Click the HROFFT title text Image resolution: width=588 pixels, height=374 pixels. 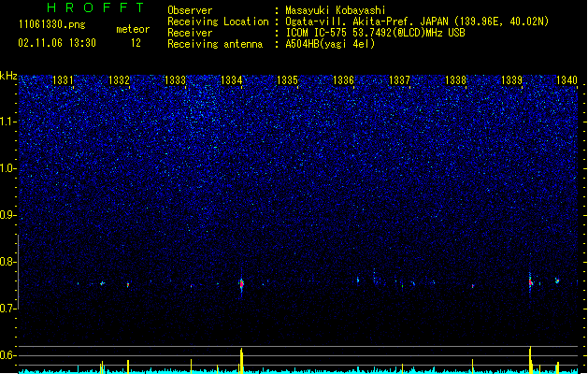[x=95, y=7]
